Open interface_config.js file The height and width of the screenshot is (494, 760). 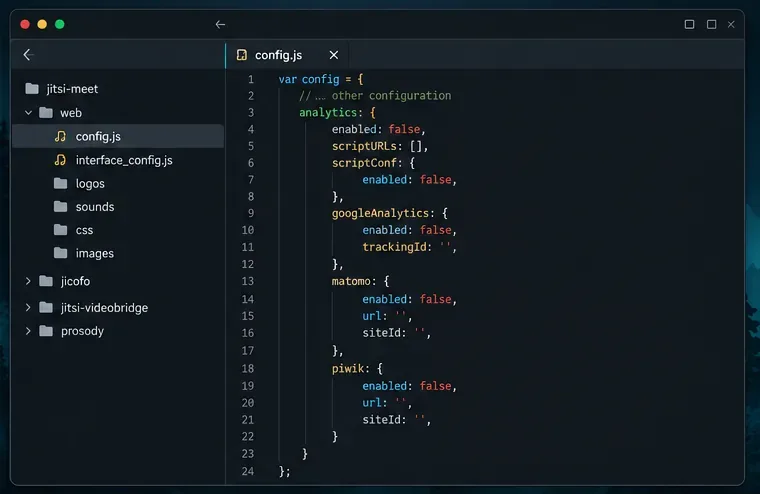tap(124, 160)
